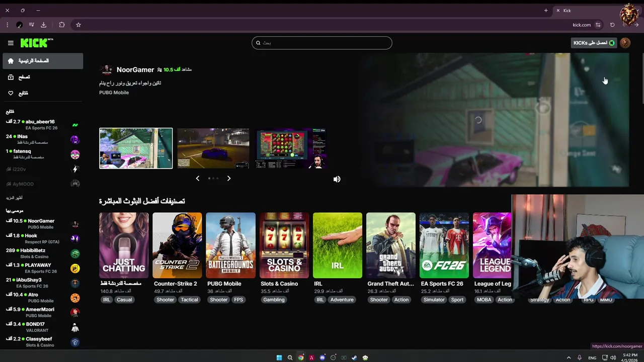Image resolution: width=644 pixels, height=362 pixels.
Task: Open HabibiBetz channel in recommended list
Action: (x=43, y=253)
